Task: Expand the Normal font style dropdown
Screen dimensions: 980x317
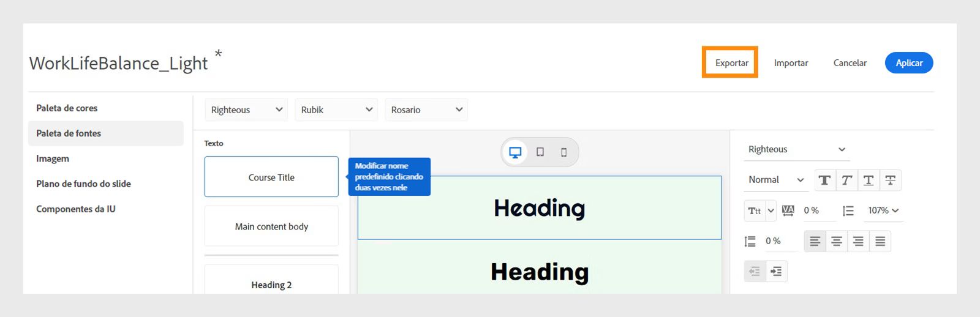Action: click(776, 180)
